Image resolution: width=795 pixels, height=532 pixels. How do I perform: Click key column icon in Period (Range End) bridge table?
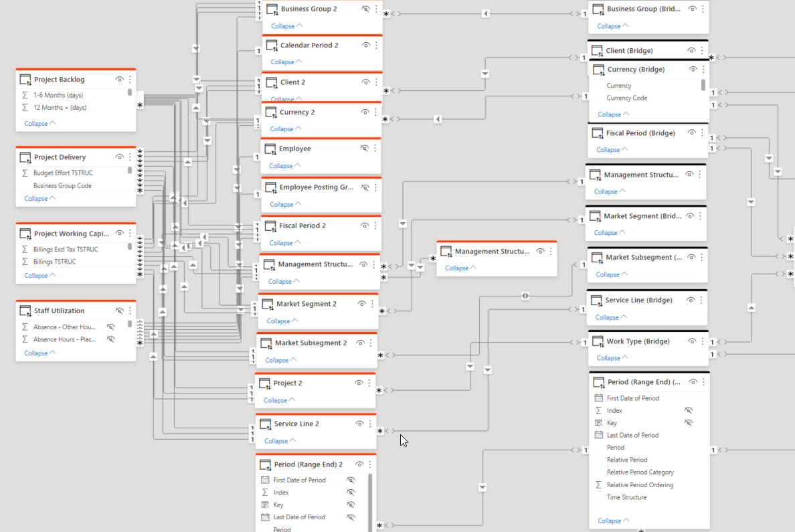pyautogui.click(x=599, y=423)
